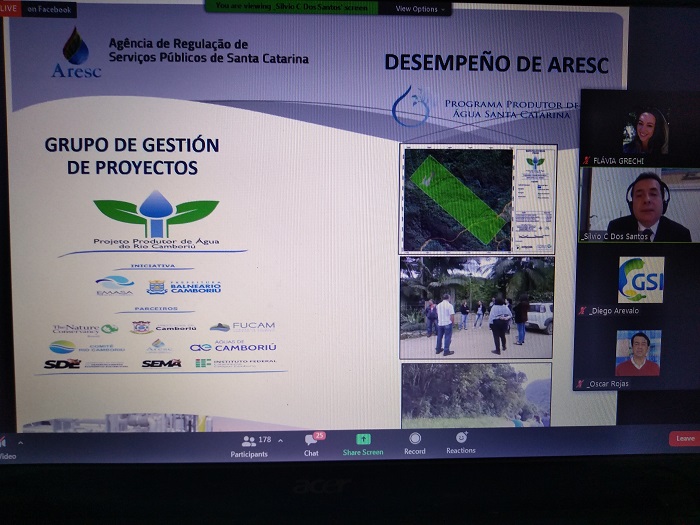
Task: Toggle the Video camera control
Action: tap(7, 449)
